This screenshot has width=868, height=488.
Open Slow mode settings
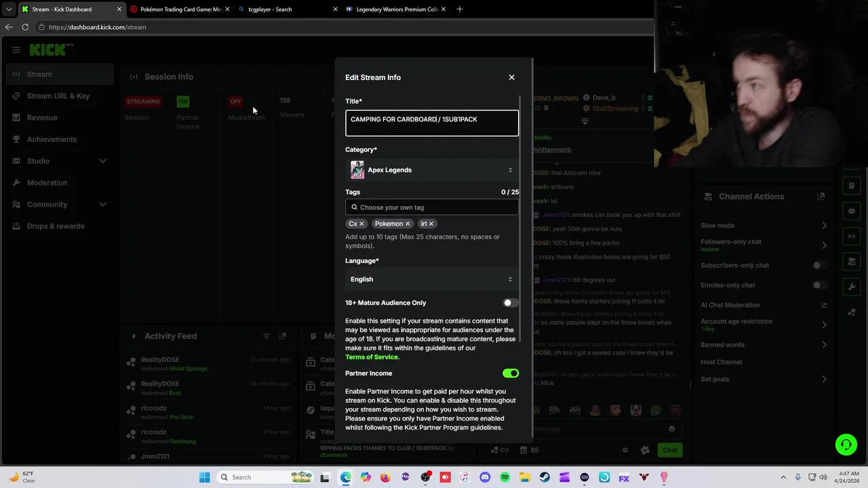pyautogui.click(x=764, y=226)
